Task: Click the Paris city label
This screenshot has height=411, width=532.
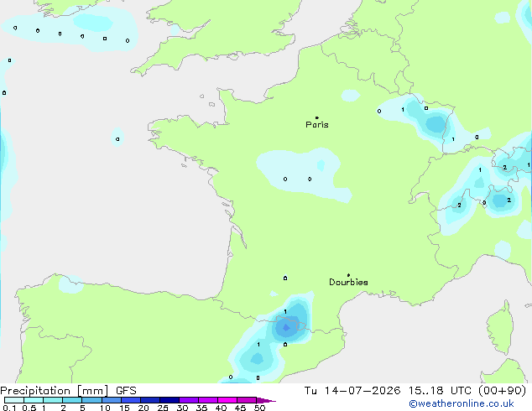Action: 317,125
